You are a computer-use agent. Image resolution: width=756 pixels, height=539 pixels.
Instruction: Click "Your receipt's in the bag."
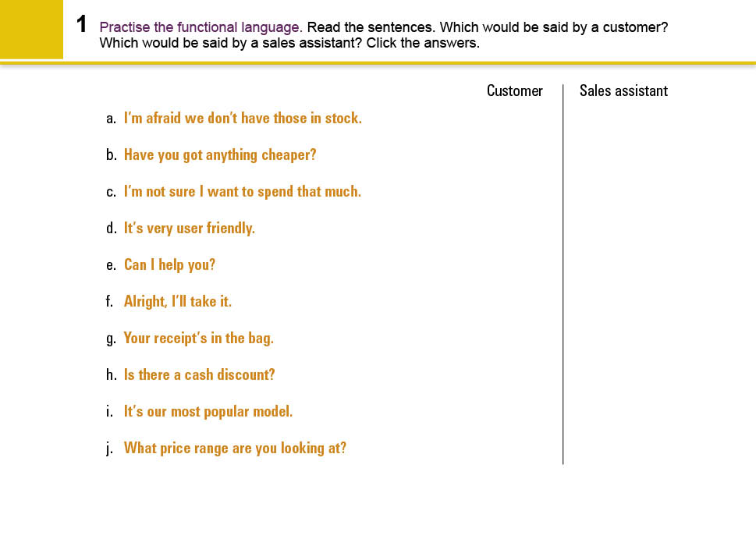[199, 339]
